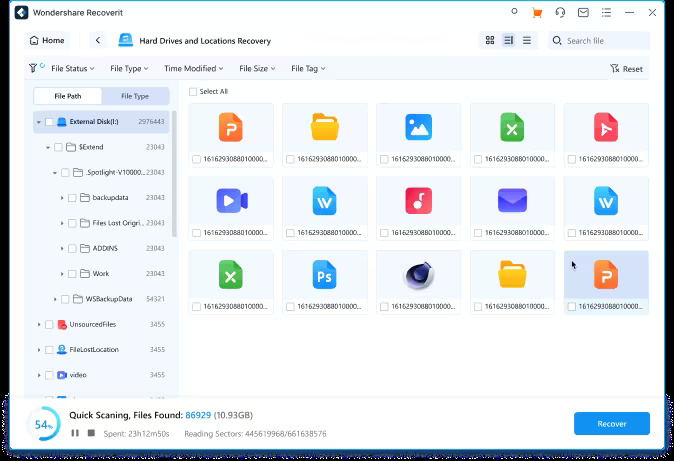Viewport: 674px width, 461px height.
Task: Select the UnsourcedFiles row
Action: (x=101, y=324)
